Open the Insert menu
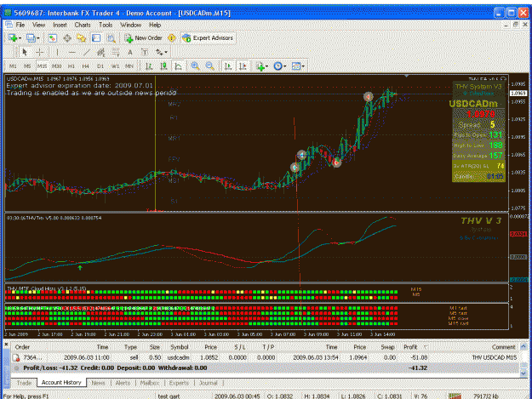 60,25
